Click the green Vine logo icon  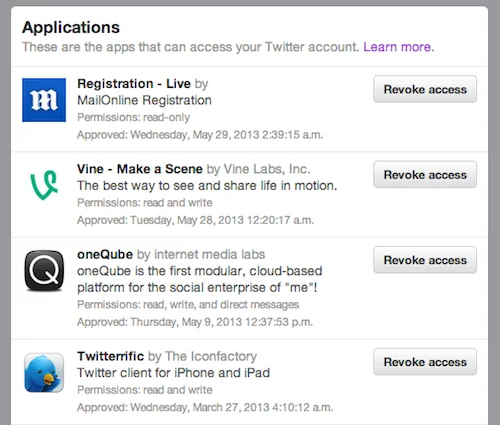coord(44,185)
